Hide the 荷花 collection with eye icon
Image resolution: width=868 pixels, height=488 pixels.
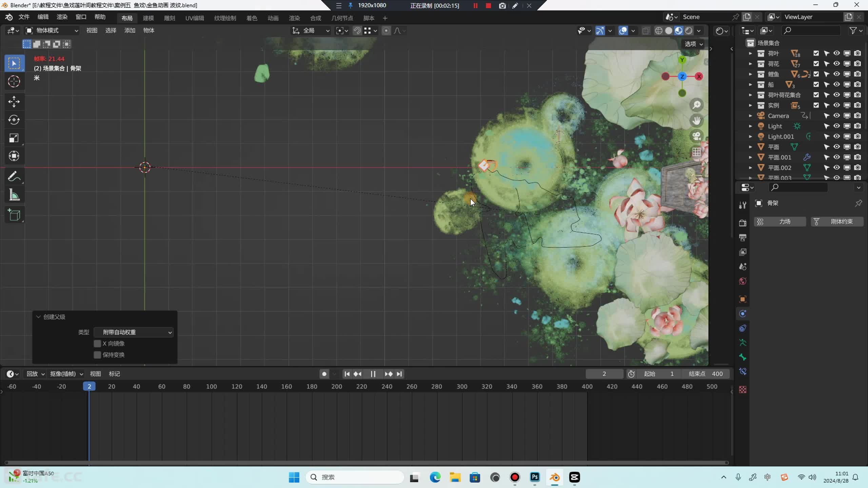(x=836, y=64)
